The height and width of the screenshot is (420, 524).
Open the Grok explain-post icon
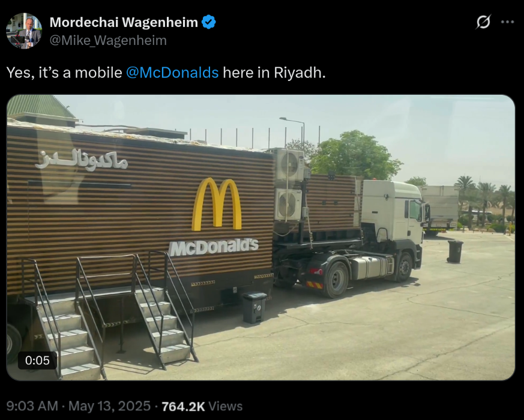(483, 22)
